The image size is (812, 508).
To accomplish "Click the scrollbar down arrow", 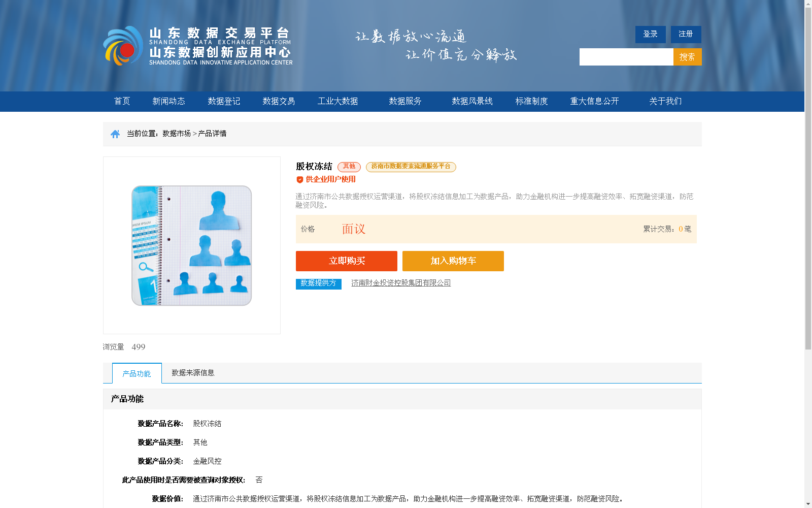I will coord(808,504).
